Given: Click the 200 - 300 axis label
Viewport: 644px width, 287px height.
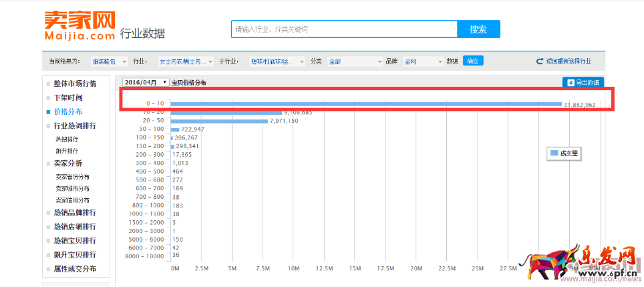Looking at the screenshot, I should 150,155.
